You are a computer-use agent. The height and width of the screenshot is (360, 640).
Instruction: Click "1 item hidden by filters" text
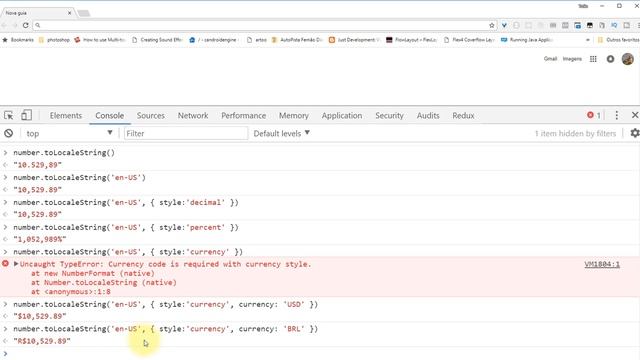coord(575,133)
